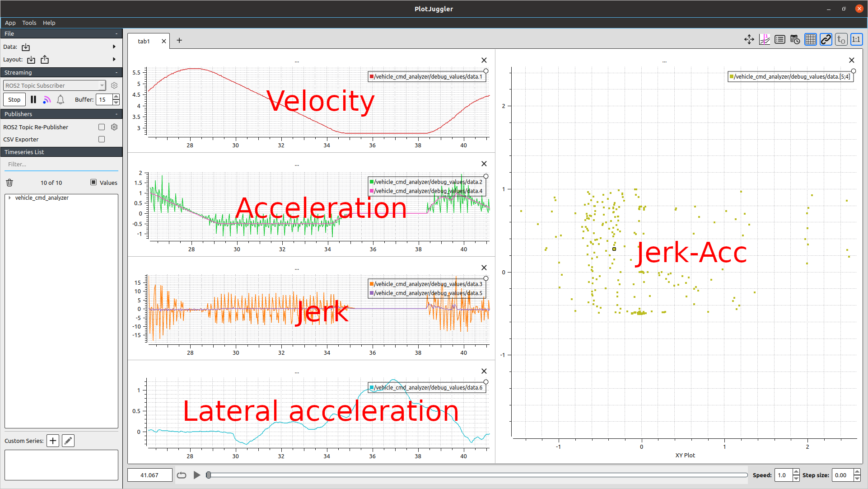Pause streaming with the pause icon
Screen dimensions: 868x489
[33, 99]
